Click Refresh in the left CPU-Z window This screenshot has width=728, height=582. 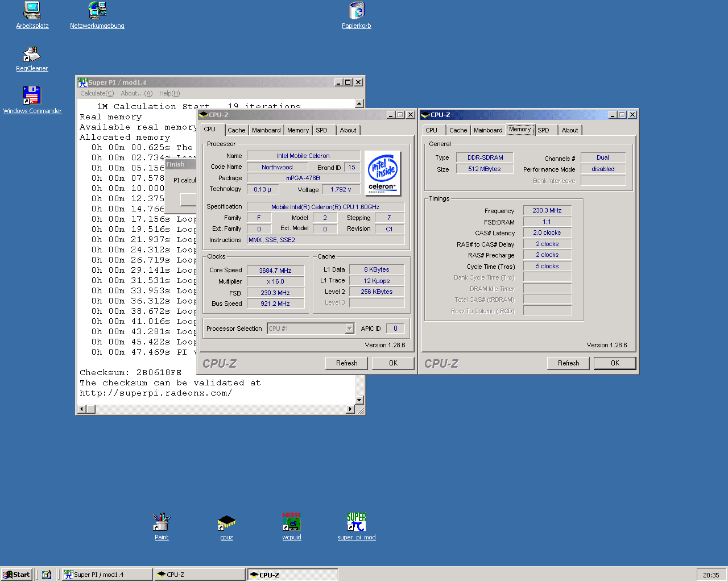pyautogui.click(x=346, y=363)
